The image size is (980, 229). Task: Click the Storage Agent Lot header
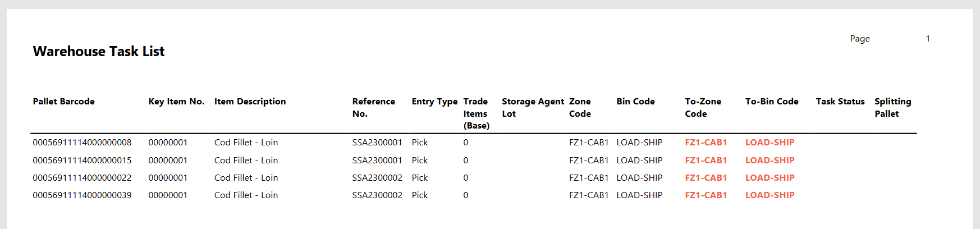tap(532, 107)
